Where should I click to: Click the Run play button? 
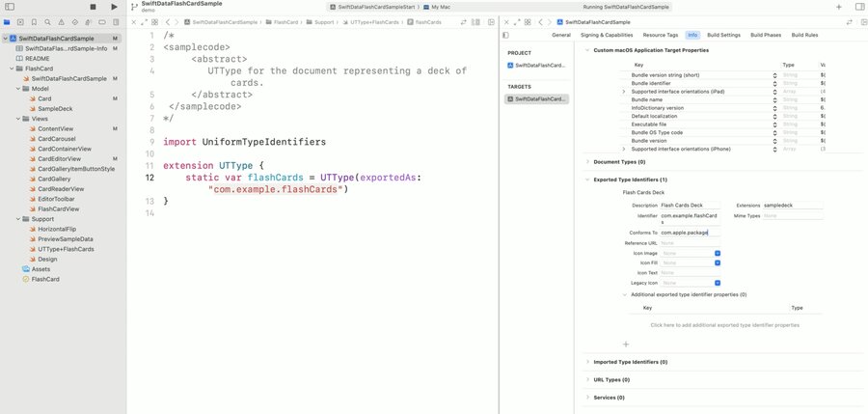[114, 7]
